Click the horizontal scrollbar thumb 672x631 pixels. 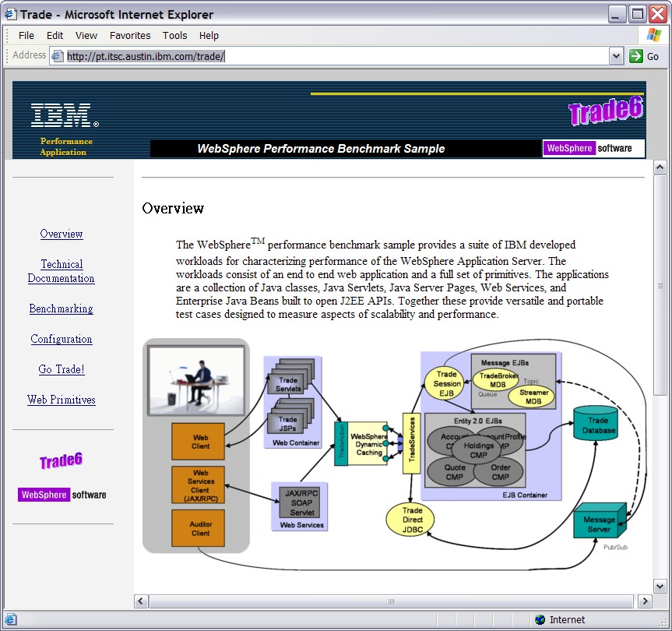pyautogui.click(x=391, y=601)
